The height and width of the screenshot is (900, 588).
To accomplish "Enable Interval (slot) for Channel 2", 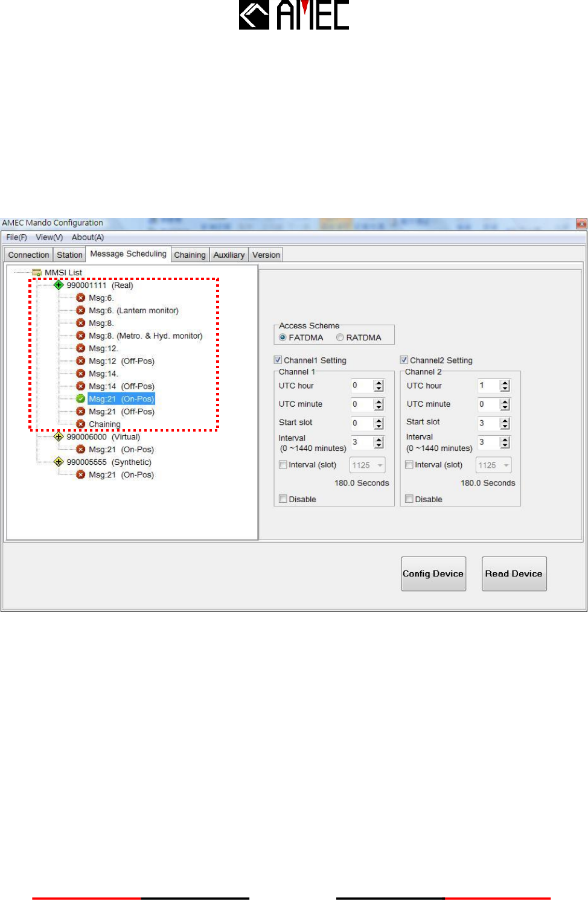I will (409, 465).
